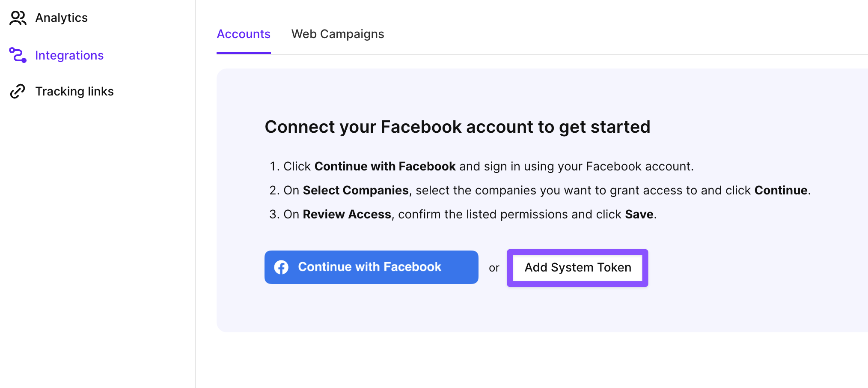This screenshot has height=388, width=868.
Task: Choose Add System Token instead of Facebook login
Action: pyautogui.click(x=577, y=267)
